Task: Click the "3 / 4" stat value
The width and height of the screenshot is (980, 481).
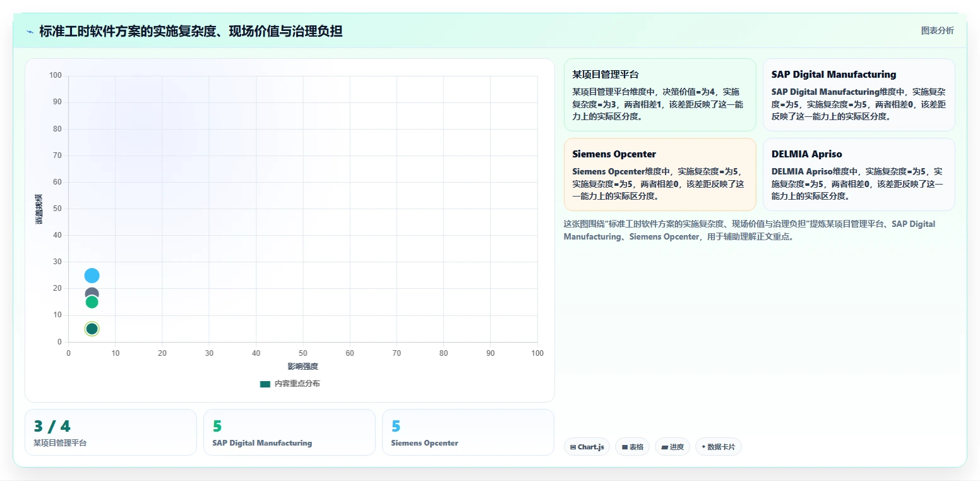Action: (x=52, y=427)
